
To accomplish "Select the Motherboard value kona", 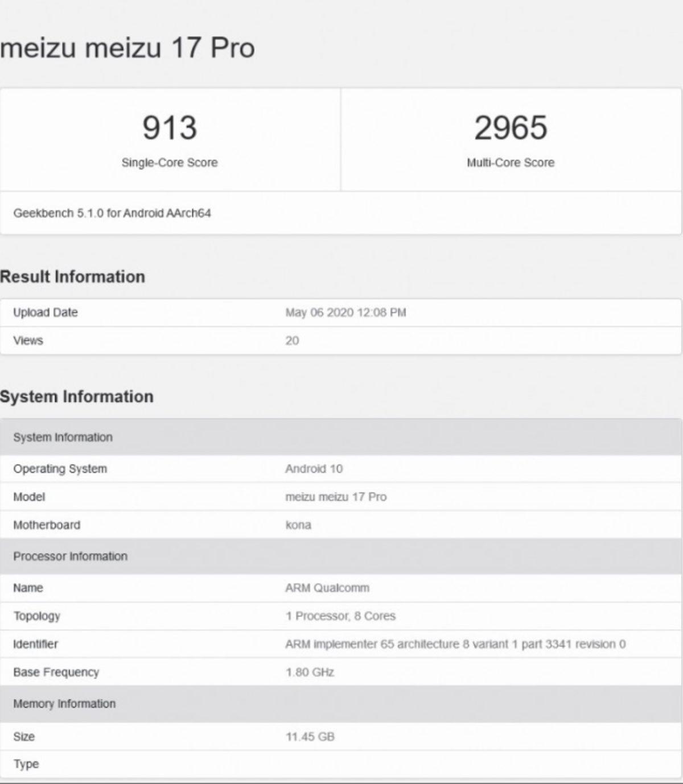I will (x=297, y=525).
